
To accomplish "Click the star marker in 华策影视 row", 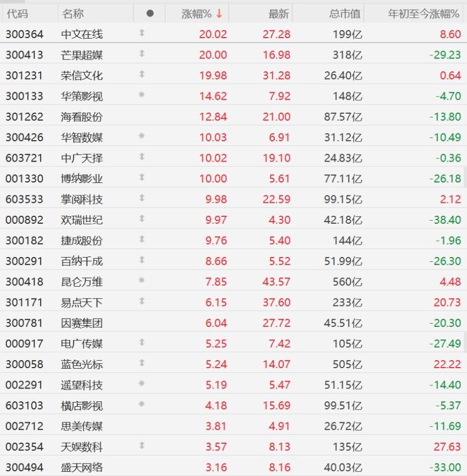I will click(142, 94).
